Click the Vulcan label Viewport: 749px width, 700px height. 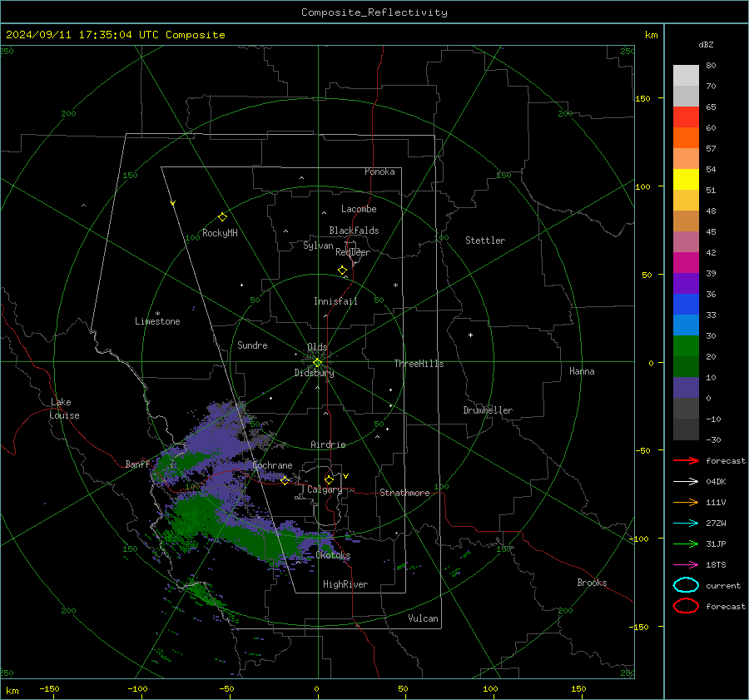click(423, 618)
